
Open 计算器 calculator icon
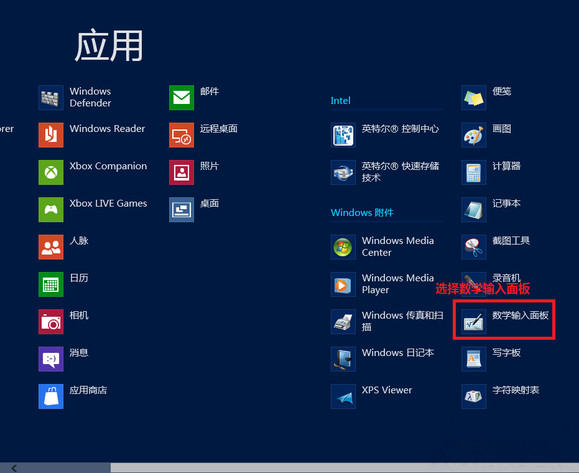click(x=473, y=172)
